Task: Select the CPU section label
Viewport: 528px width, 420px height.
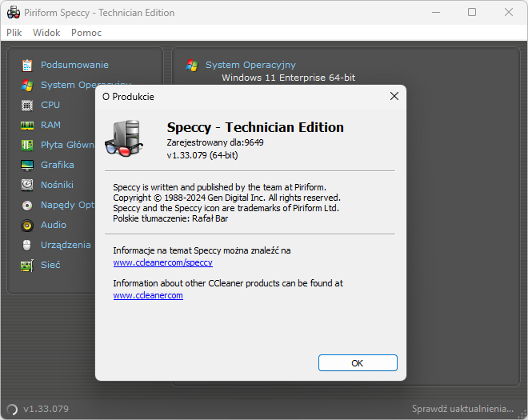Action: pyautogui.click(x=50, y=105)
